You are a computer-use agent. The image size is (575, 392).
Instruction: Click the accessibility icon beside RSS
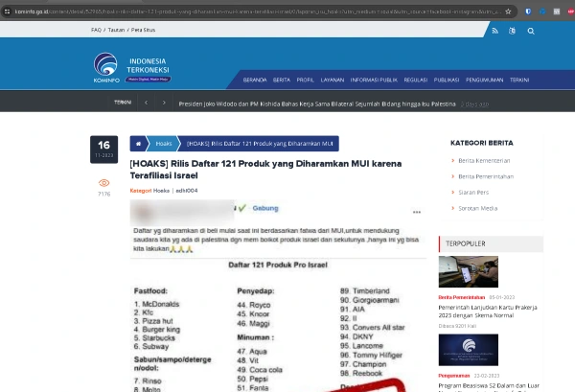tap(513, 31)
